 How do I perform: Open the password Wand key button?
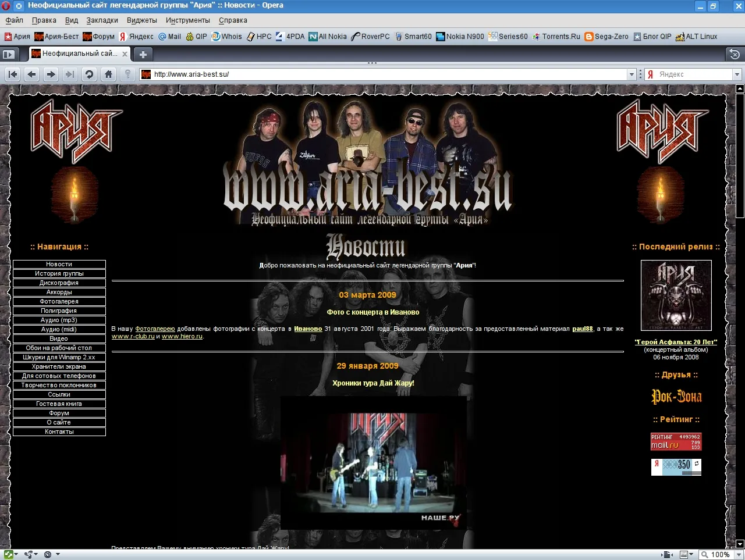point(127,74)
